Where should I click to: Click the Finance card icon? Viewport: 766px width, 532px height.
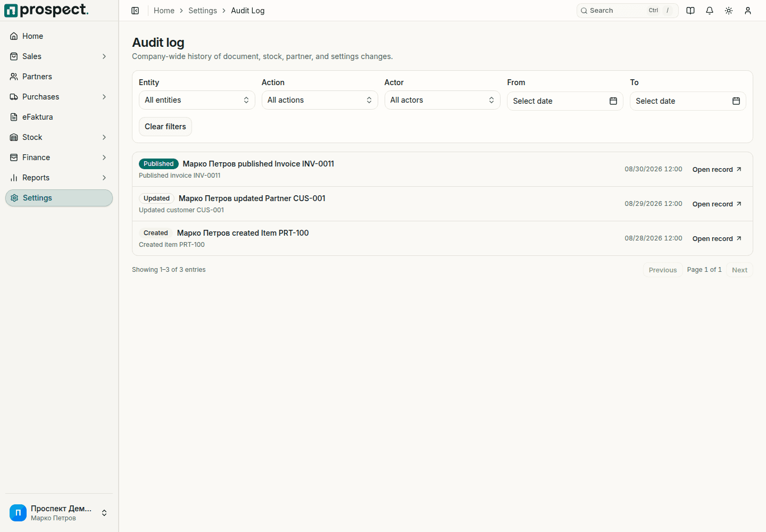[14, 157]
